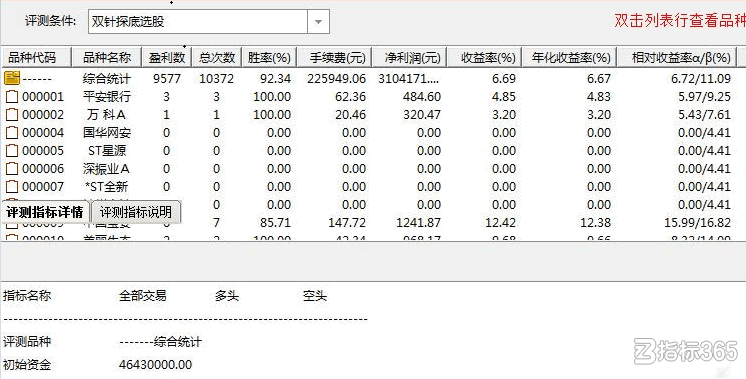This screenshot has height=379, width=746.
Task: Select the *ST全新 row name
Action: click(107, 186)
